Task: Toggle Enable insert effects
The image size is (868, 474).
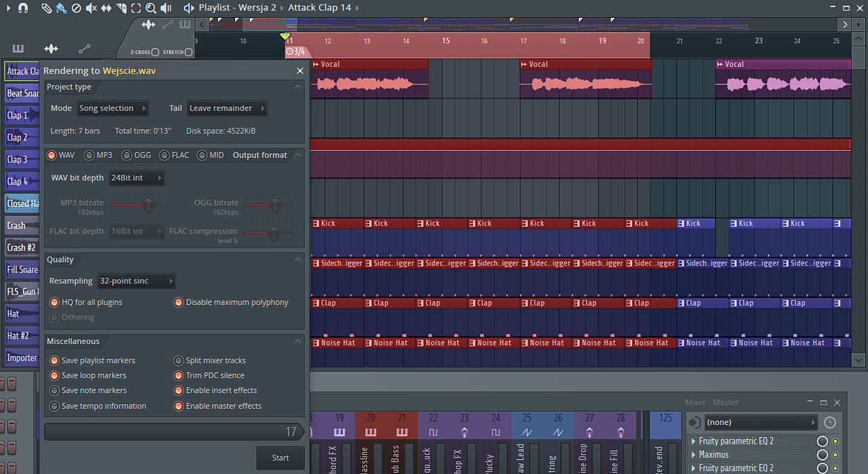Action: pos(179,390)
